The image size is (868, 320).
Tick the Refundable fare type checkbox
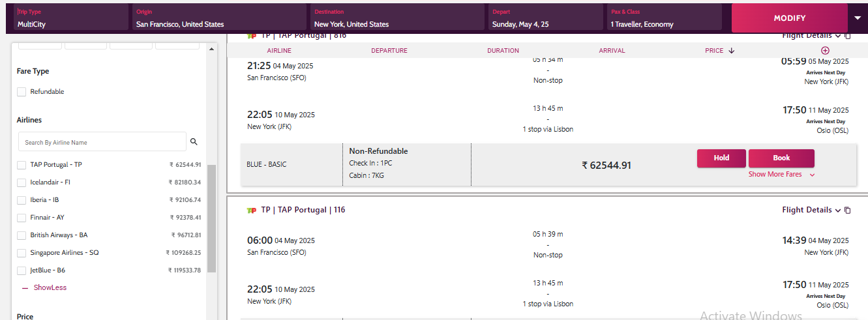coord(22,92)
